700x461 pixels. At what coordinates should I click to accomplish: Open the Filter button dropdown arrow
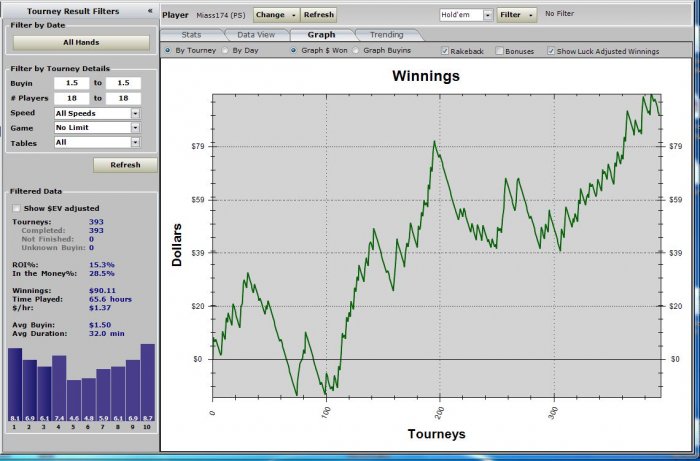(x=531, y=15)
